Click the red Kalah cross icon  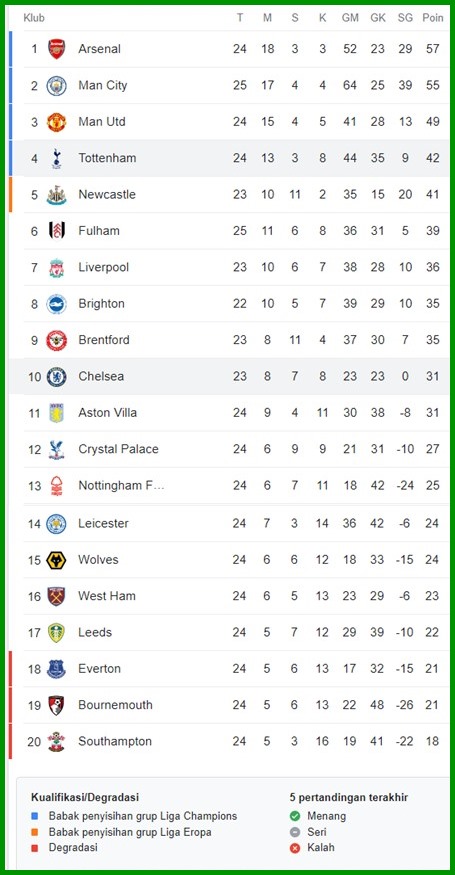click(295, 847)
